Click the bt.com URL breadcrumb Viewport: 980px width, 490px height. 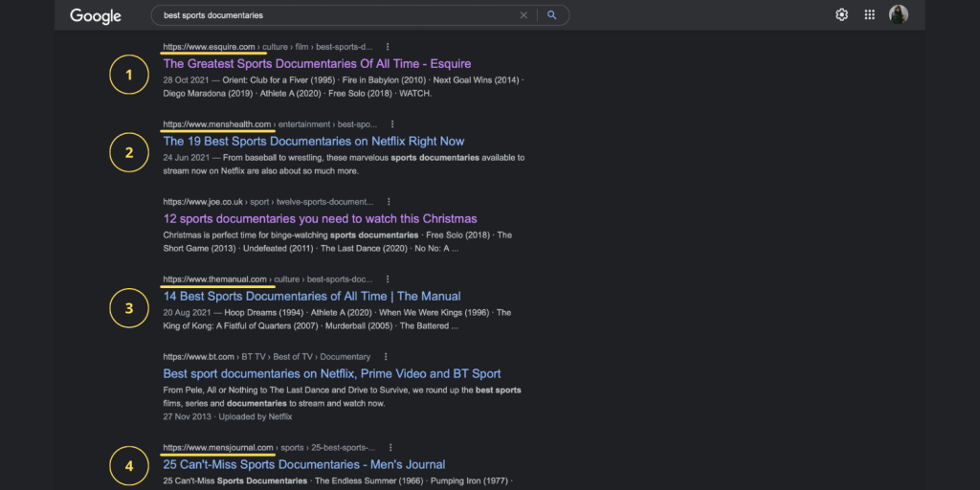point(267,357)
